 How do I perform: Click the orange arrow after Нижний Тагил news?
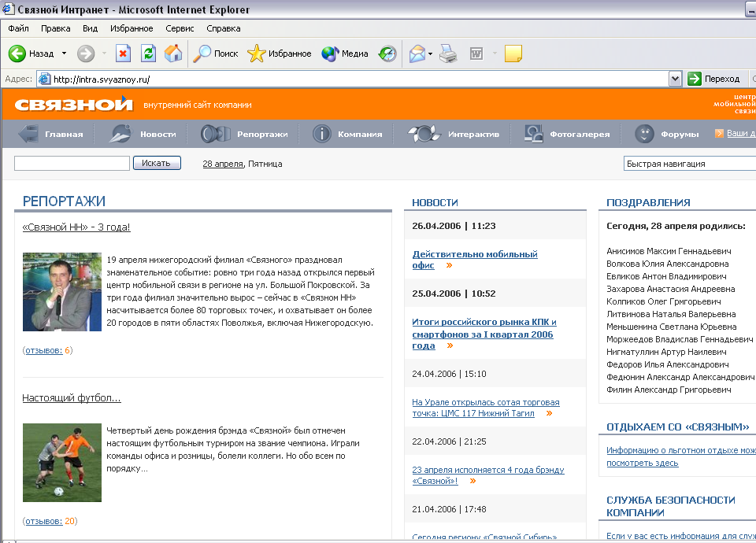click(549, 413)
